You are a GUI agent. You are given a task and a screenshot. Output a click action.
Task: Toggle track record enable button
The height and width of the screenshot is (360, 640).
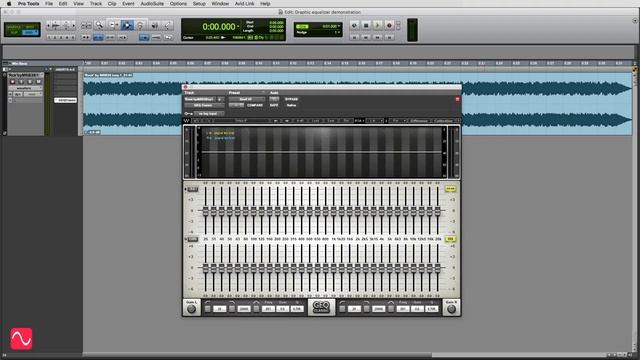(13, 82)
